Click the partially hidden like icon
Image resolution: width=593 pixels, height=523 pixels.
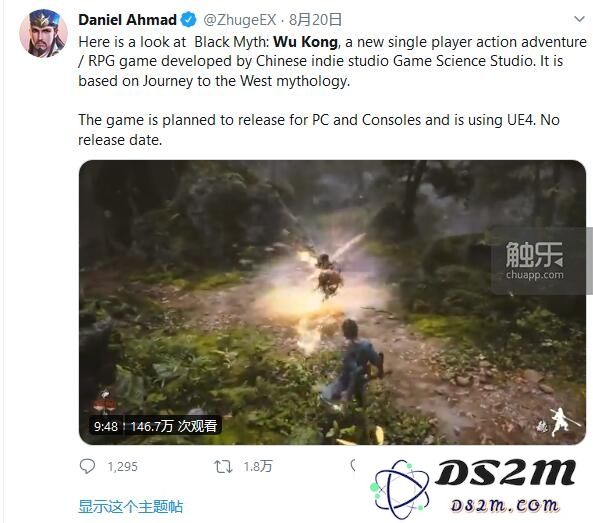[x=354, y=466]
